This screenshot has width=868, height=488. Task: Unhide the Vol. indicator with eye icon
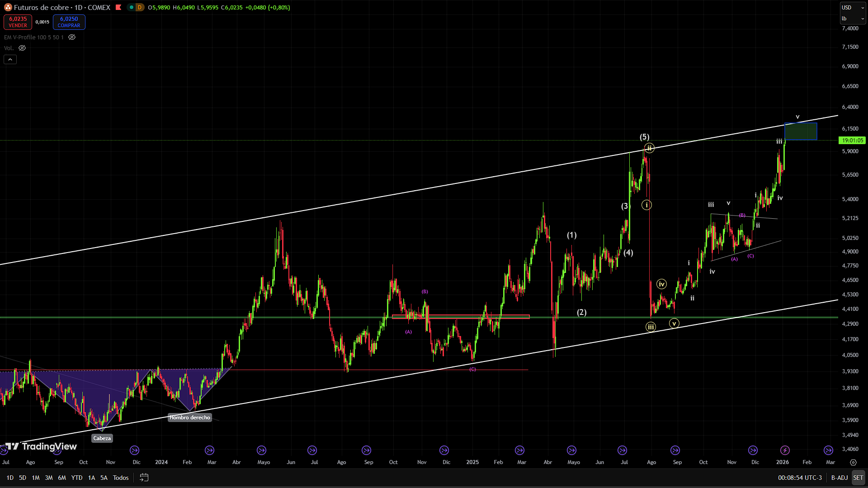[22, 48]
